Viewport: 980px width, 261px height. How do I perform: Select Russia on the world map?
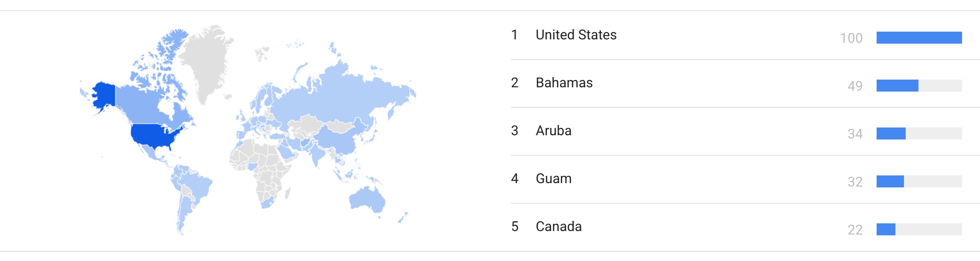point(342,96)
